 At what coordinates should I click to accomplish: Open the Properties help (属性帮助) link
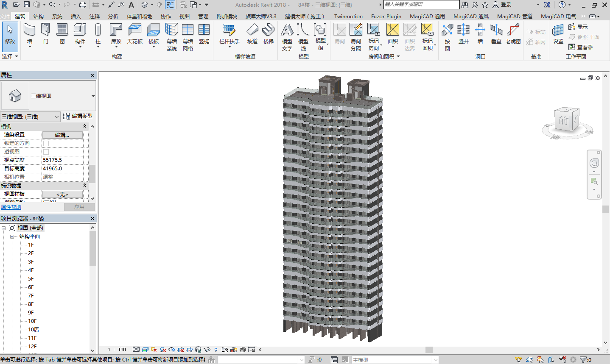(11, 207)
